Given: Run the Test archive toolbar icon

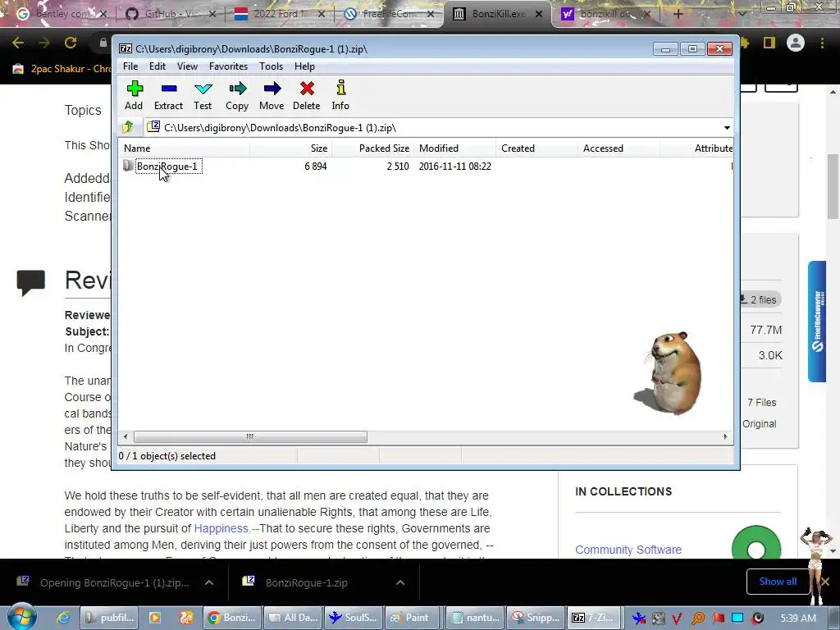Looking at the screenshot, I should point(203,95).
